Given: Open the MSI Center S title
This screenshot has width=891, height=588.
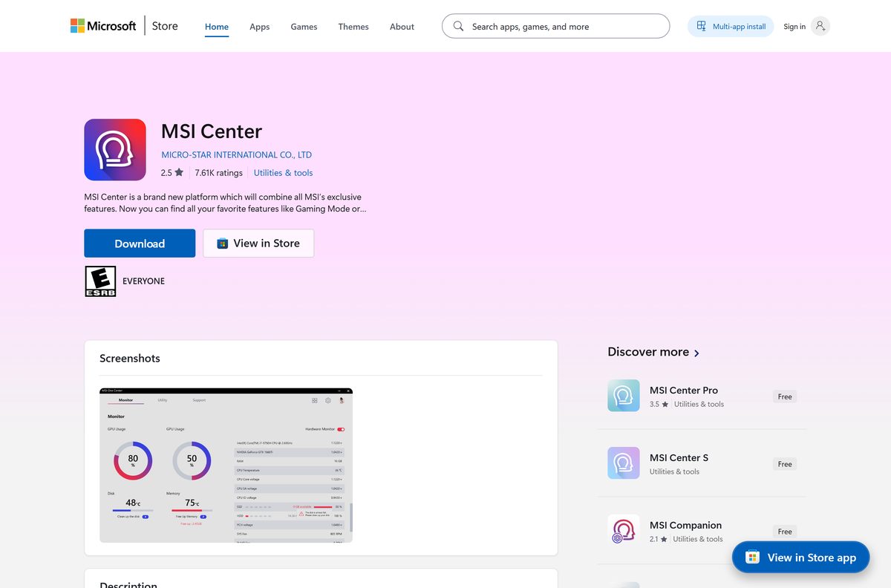Looking at the screenshot, I should point(679,457).
